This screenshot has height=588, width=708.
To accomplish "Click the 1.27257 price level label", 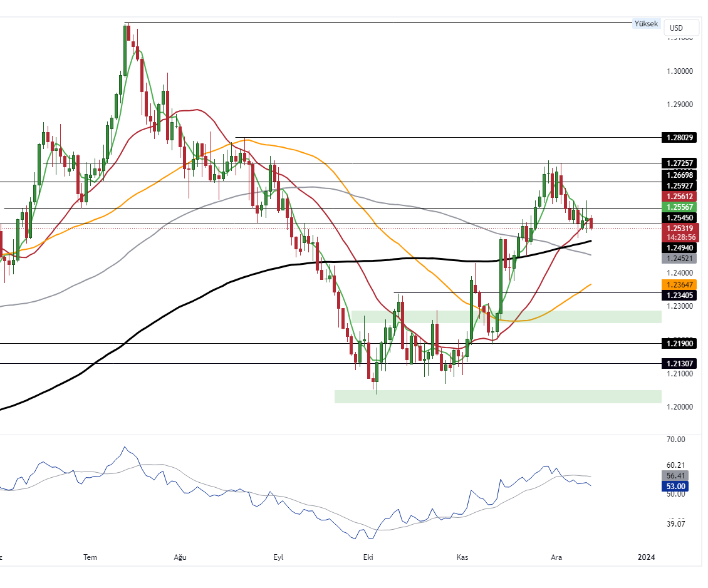I will coord(680,163).
